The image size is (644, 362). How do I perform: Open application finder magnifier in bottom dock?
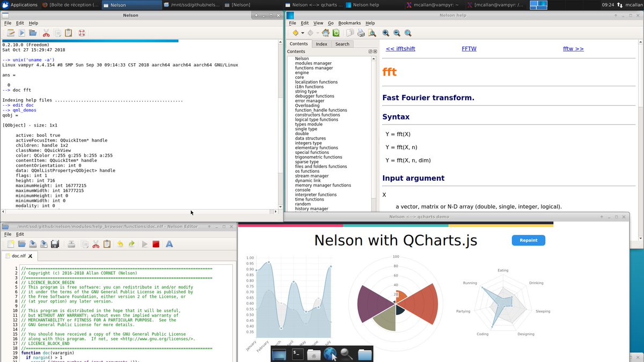click(347, 354)
